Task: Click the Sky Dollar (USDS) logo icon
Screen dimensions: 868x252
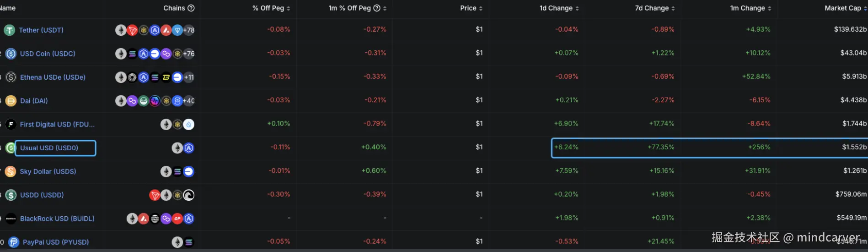Action: (x=11, y=171)
